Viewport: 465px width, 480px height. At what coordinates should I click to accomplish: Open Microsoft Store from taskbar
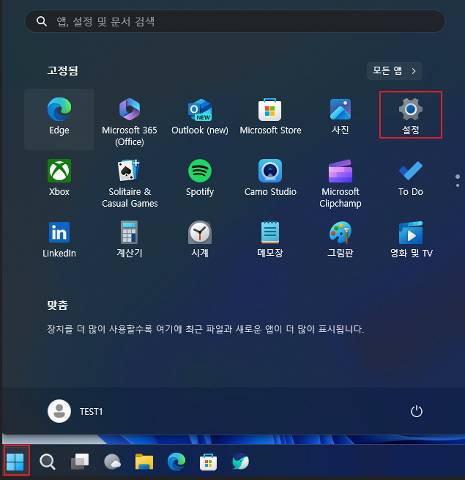(x=208, y=462)
